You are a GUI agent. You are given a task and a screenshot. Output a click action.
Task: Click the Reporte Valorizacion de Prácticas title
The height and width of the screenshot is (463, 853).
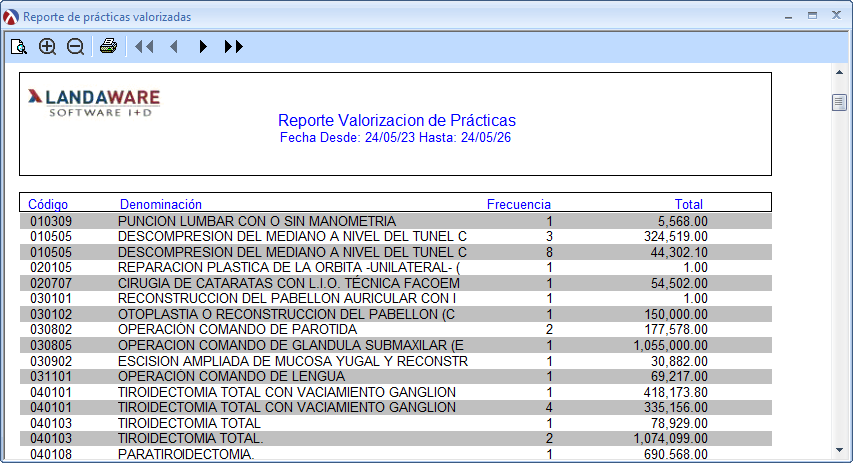(x=397, y=120)
